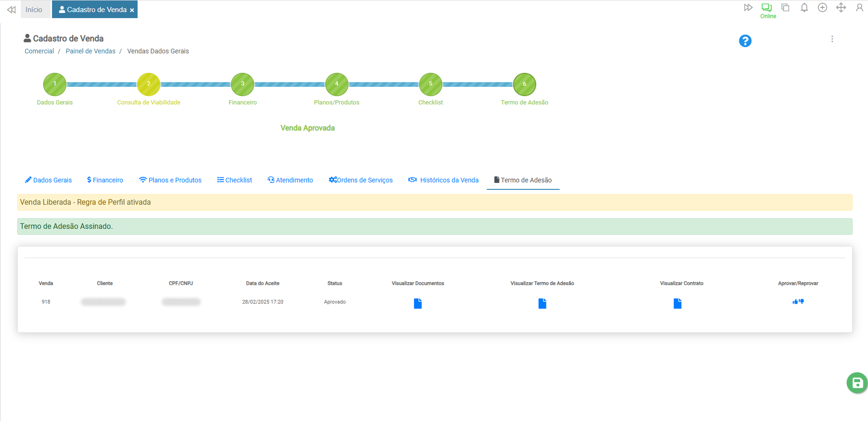Open the Visualizar Contrato document icon

pyautogui.click(x=677, y=304)
